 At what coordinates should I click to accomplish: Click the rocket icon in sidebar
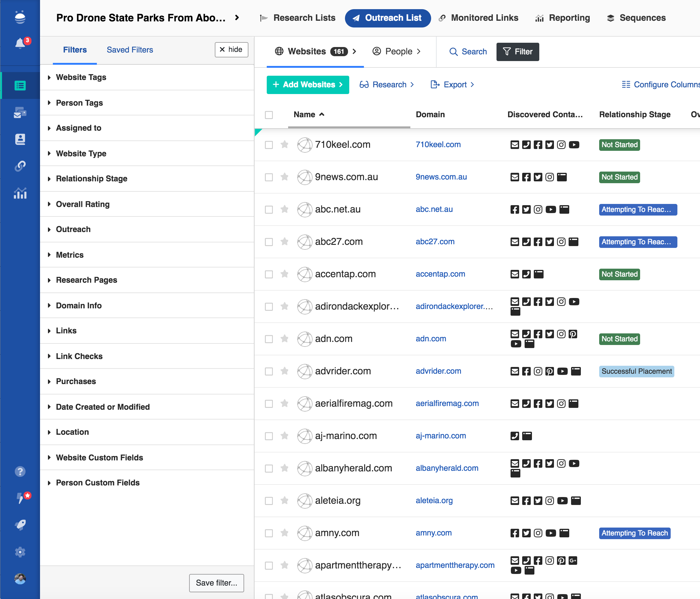20,525
